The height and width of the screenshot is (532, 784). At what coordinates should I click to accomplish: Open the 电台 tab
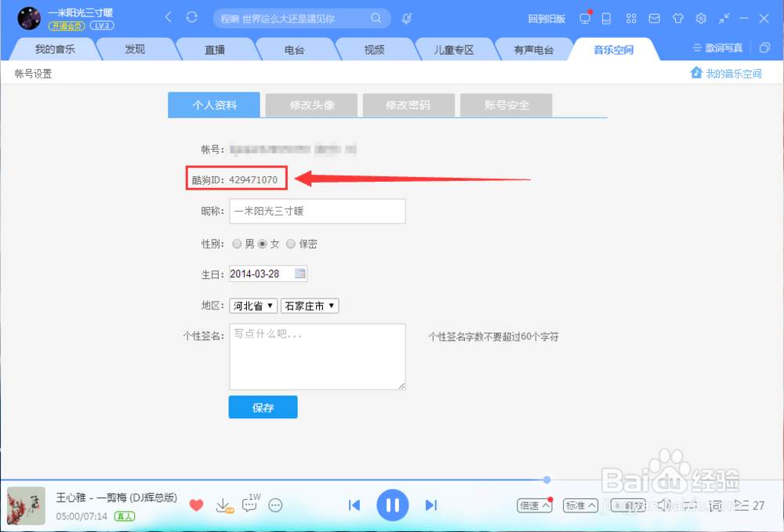[295, 49]
